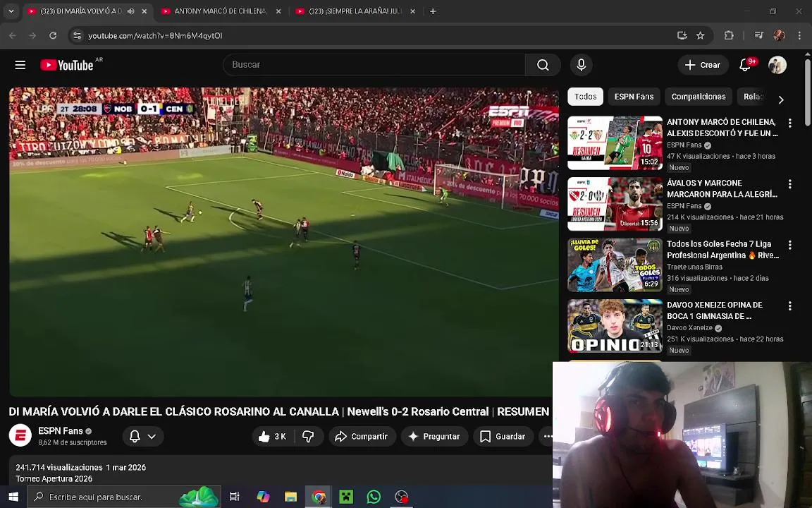Click the Guardar button
The width and height of the screenshot is (812, 508).
(x=503, y=437)
